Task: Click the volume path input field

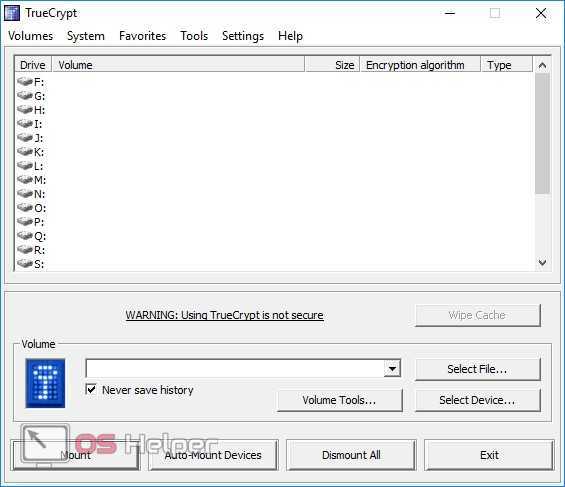Action: click(x=235, y=368)
